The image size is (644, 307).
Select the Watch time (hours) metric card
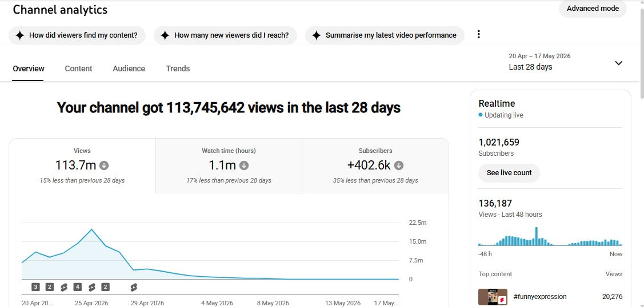tap(229, 166)
